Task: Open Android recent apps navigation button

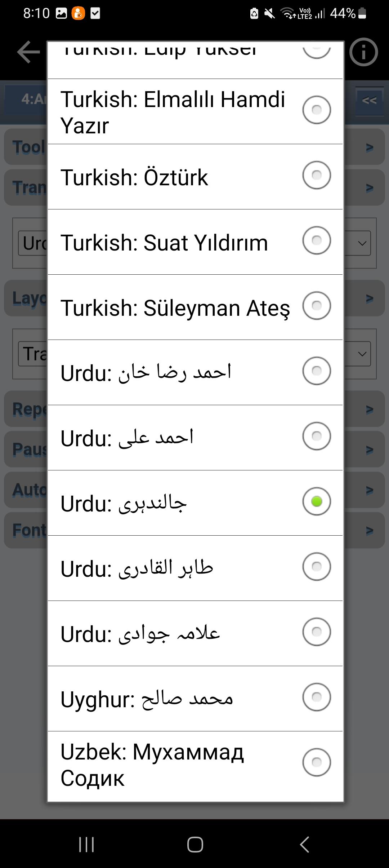Action: coord(86,844)
